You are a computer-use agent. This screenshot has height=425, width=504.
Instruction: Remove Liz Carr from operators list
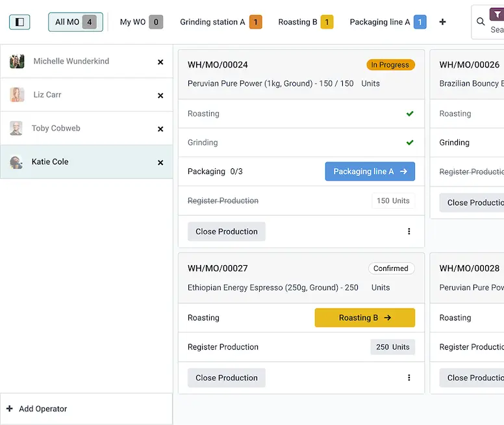coord(160,96)
